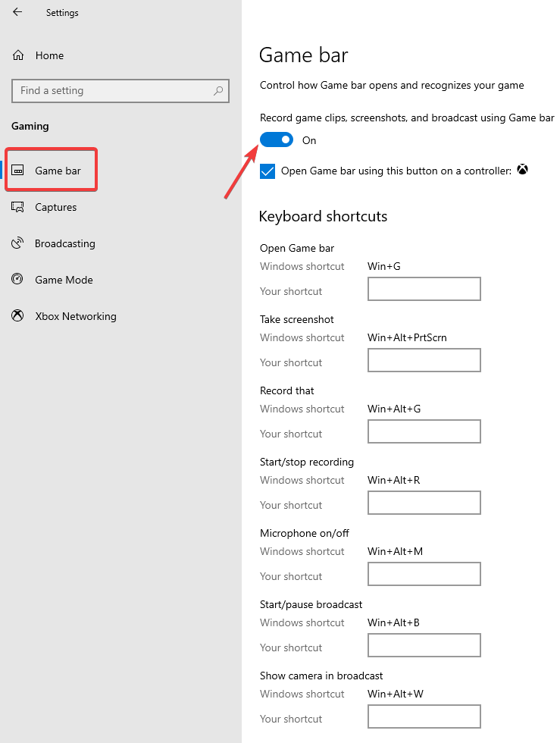Click the Record that label
This screenshot has width=560, height=743.
click(x=286, y=390)
